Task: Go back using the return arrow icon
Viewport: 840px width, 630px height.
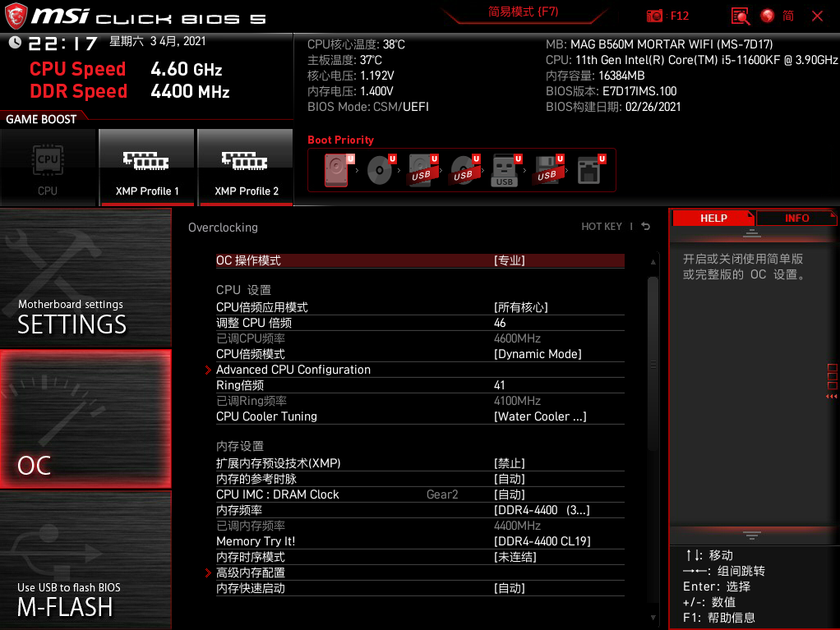Action: tap(646, 227)
